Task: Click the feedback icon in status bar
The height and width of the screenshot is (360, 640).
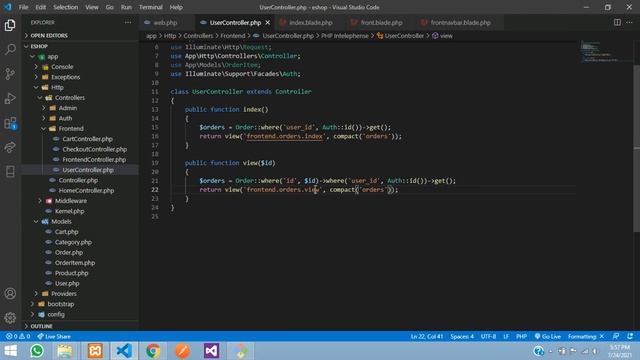Action: point(616,336)
